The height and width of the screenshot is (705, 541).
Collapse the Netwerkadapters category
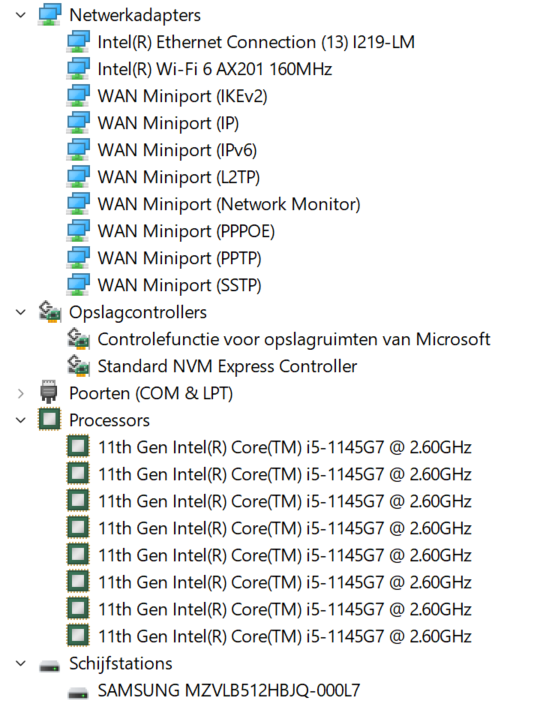(21, 15)
